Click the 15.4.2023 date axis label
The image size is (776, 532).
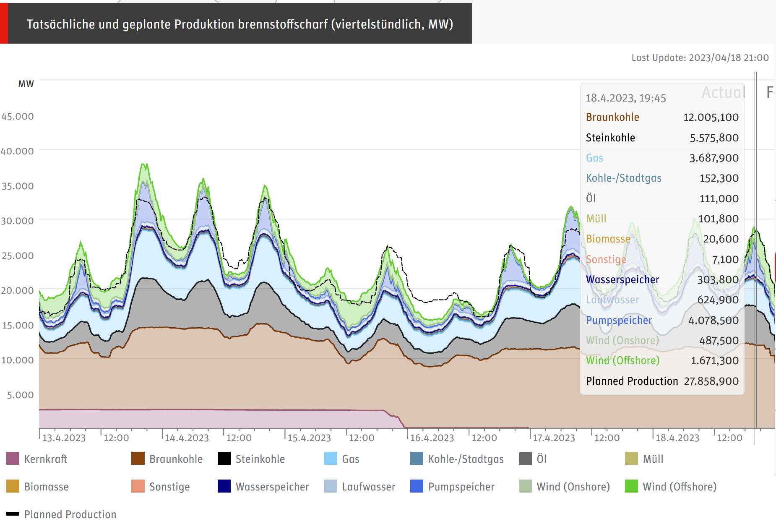(x=309, y=438)
